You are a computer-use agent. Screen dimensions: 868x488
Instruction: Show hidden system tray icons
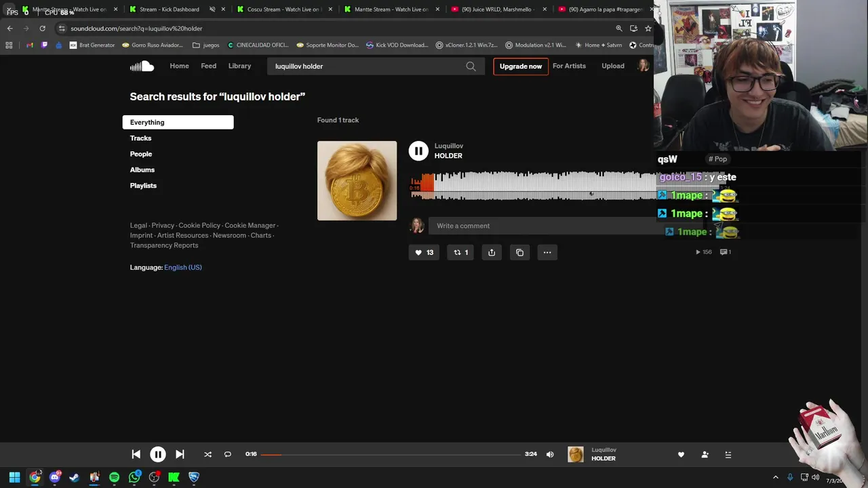pyautogui.click(x=776, y=477)
